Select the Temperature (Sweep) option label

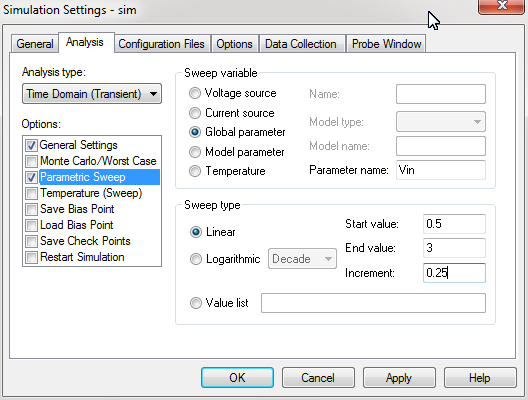point(91,193)
